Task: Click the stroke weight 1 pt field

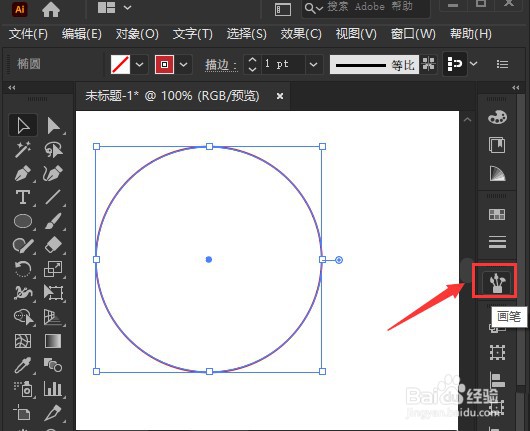Action: (x=283, y=64)
